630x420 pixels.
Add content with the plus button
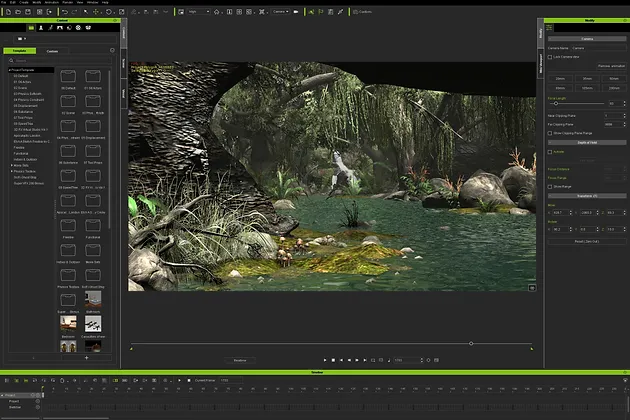coord(86,358)
